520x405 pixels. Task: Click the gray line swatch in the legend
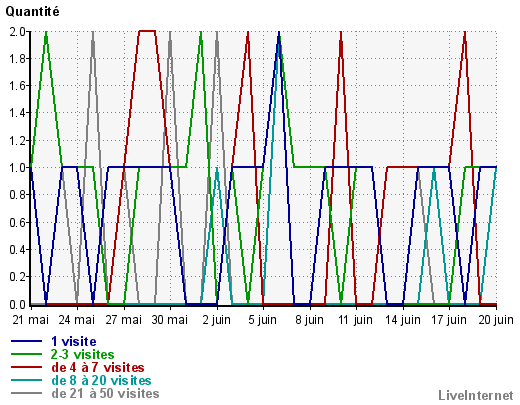[27, 393]
